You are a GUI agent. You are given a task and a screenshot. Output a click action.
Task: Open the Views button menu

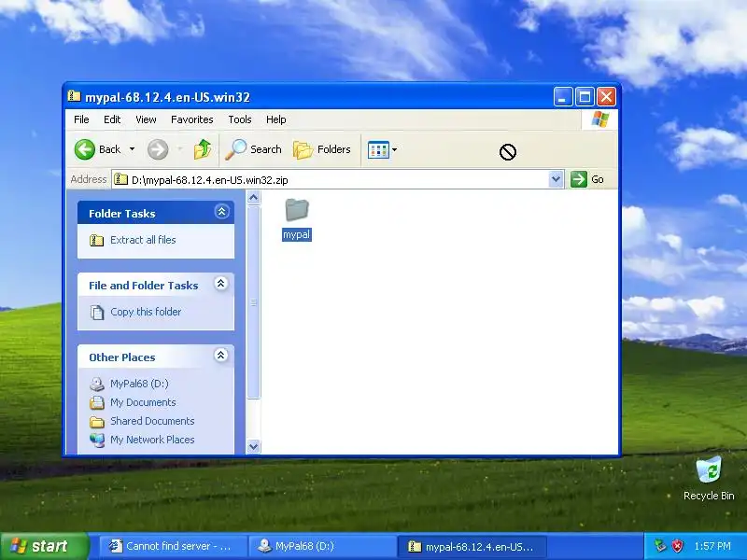click(x=382, y=149)
